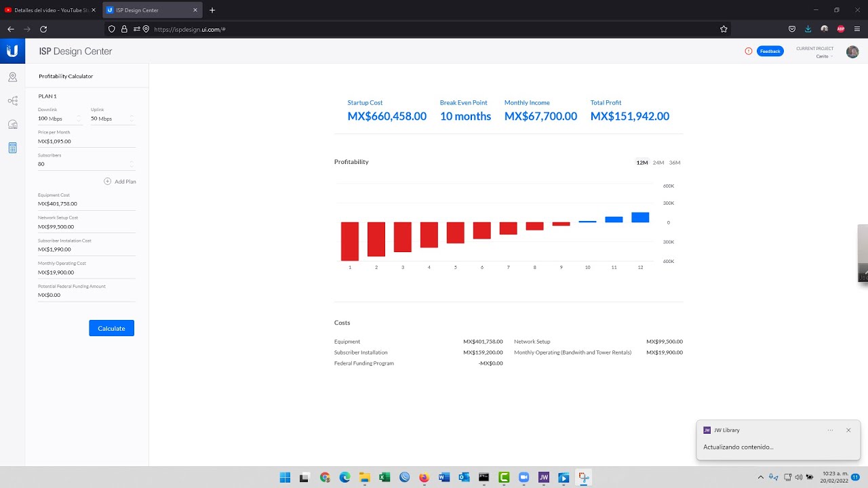Click the Feedback button
Viewport: 868px width, 488px height.
tap(770, 51)
